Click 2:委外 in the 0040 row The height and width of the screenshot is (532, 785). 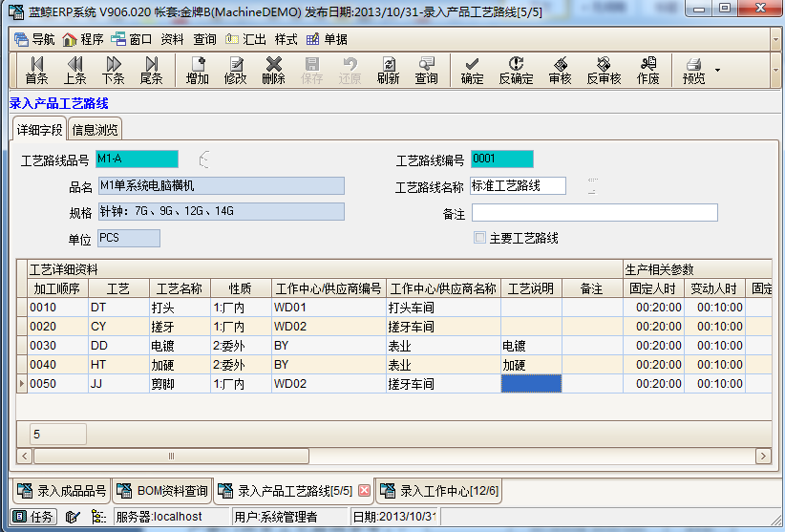[241, 364]
